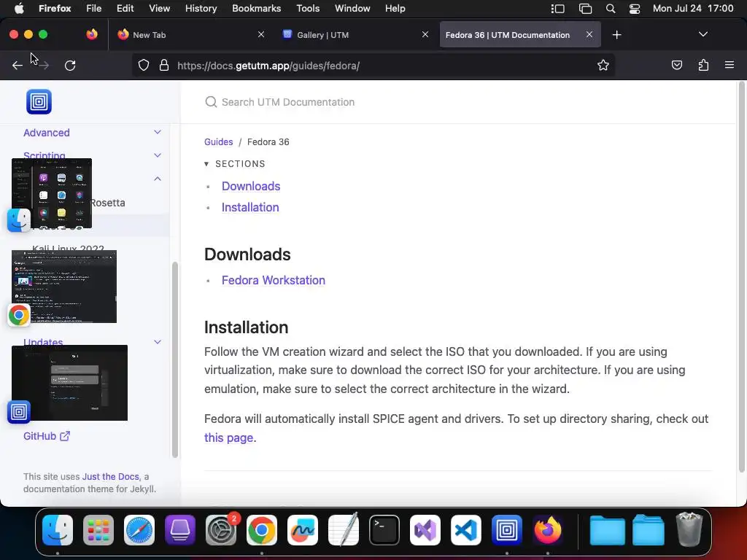Launch Safari from the Dock
This screenshot has height=560, width=747.
click(x=139, y=530)
